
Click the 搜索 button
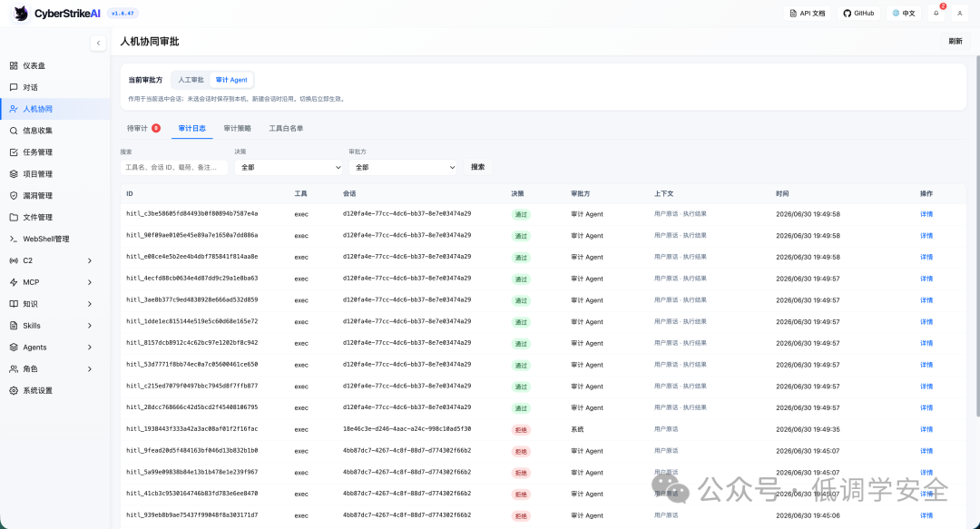[x=478, y=167]
